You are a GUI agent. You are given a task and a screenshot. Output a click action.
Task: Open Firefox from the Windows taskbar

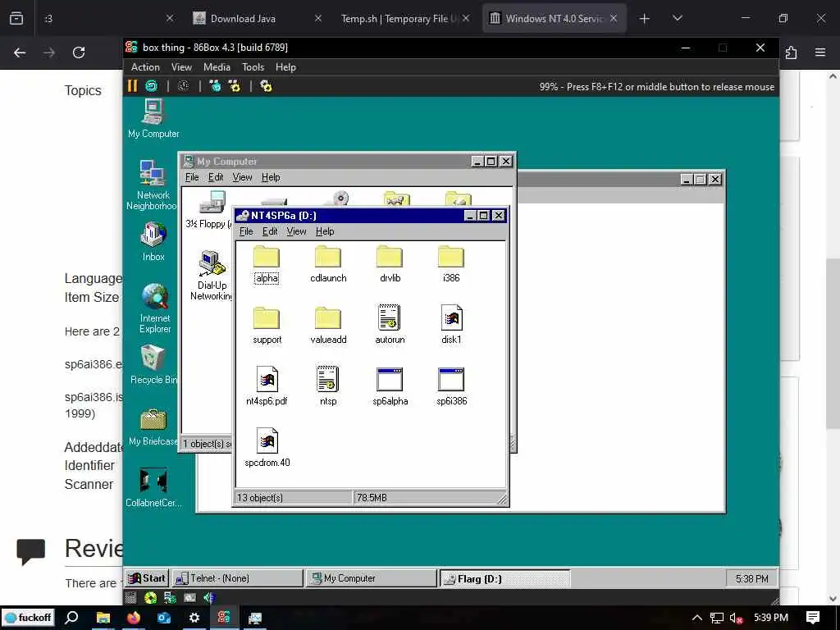point(134,618)
